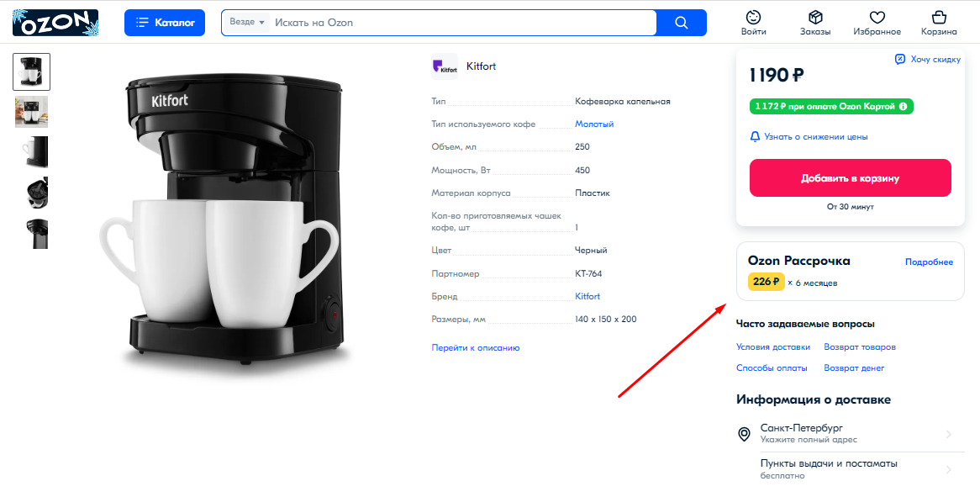The height and width of the screenshot is (497, 980).
Task: Click the Kitfort brand logo icon
Action: 445,66
